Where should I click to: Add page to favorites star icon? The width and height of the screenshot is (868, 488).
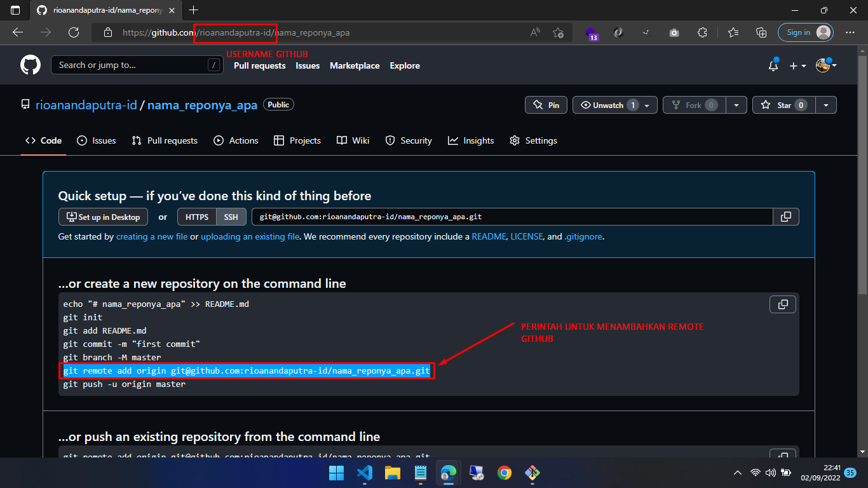tap(558, 32)
